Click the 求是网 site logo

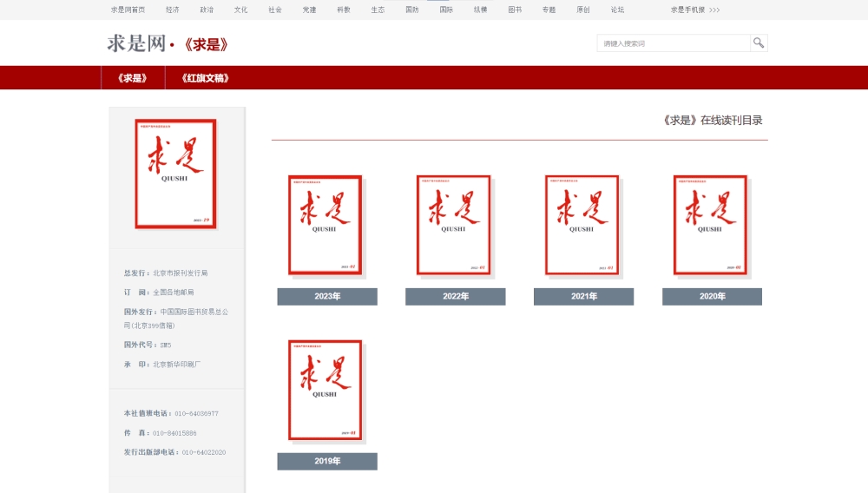(136, 43)
